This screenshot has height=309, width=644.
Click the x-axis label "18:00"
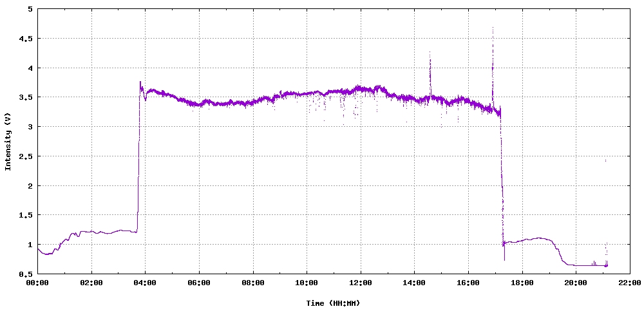tap(522, 283)
